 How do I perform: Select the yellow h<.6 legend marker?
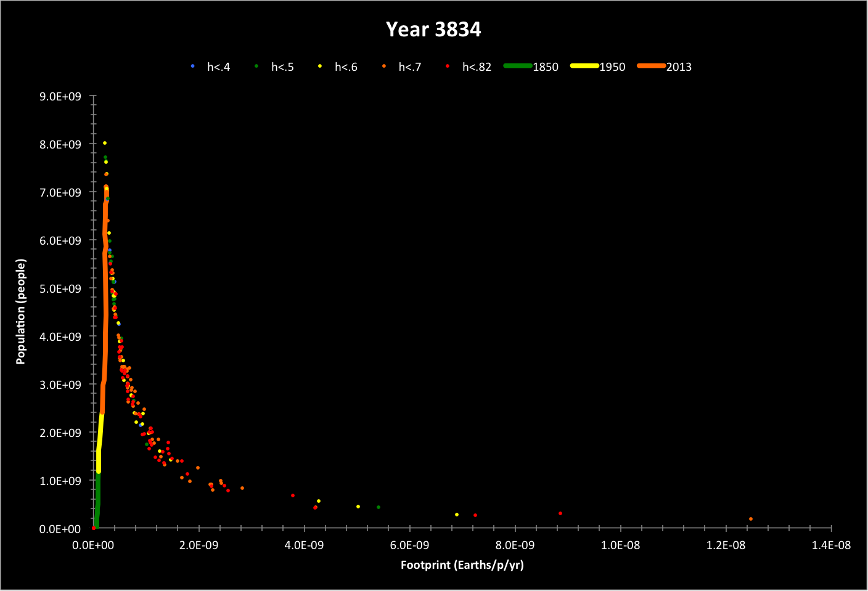pyautogui.click(x=320, y=66)
